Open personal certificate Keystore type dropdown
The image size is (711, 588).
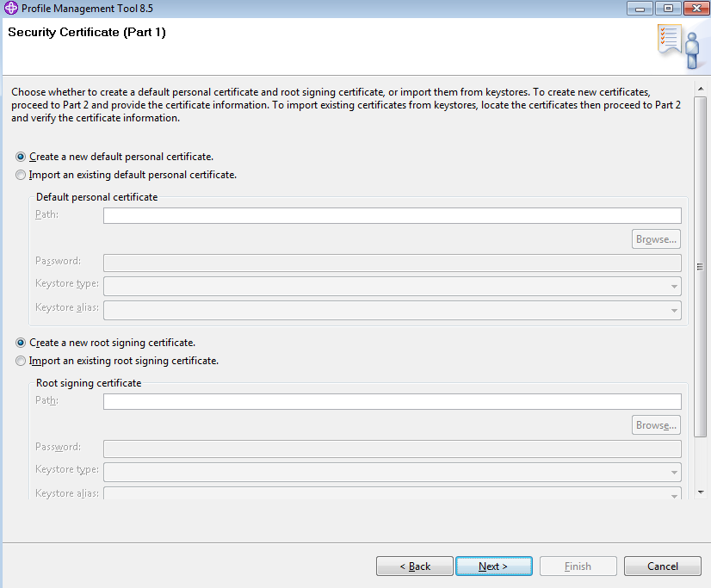tap(393, 286)
